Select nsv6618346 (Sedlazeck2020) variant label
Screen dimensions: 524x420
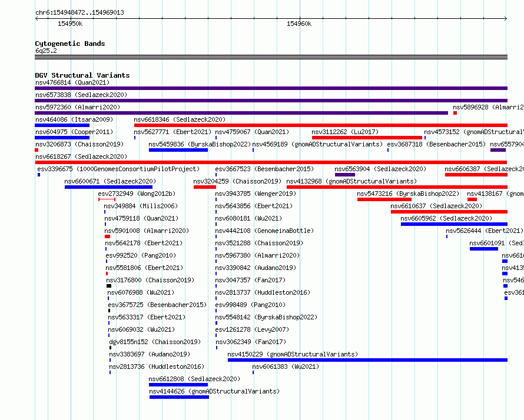pos(180,119)
